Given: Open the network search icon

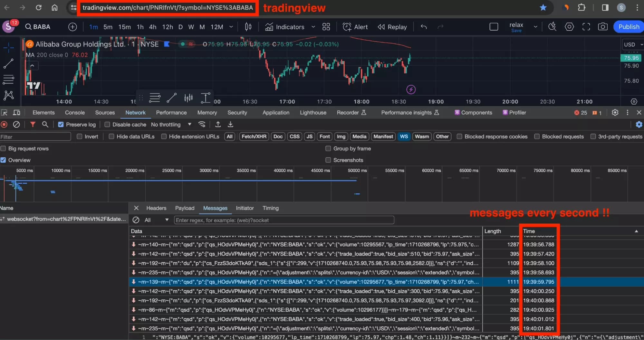Looking at the screenshot, I should click(x=45, y=124).
